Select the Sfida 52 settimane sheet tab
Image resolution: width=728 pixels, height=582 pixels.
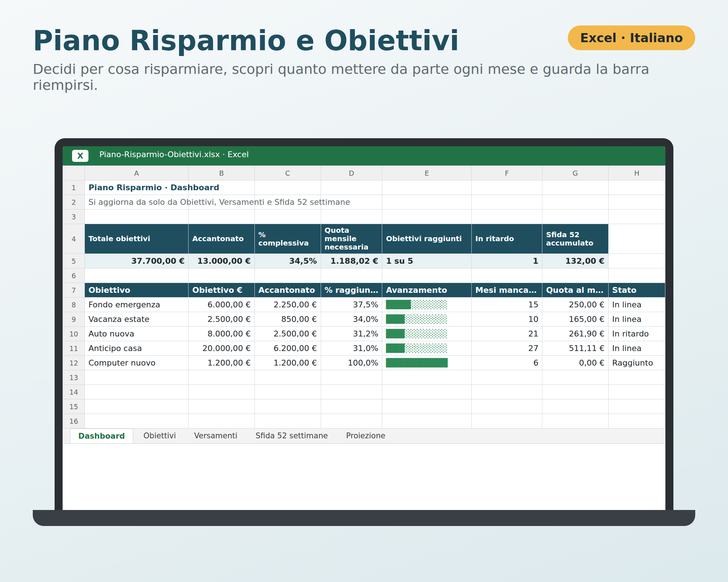[292, 436]
